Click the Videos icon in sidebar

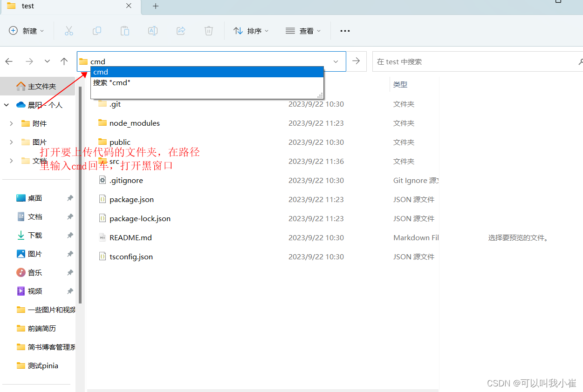pos(21,291)
